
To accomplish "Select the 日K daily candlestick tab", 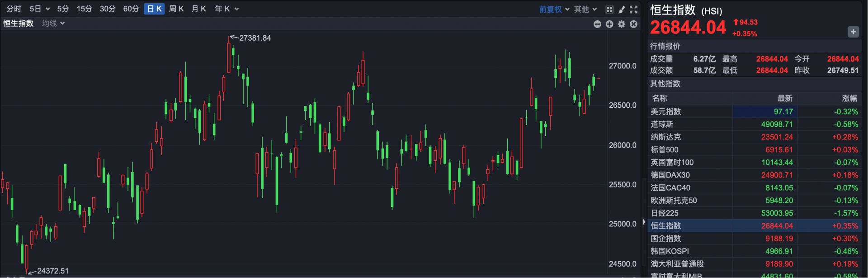I will tap(154, 9).
